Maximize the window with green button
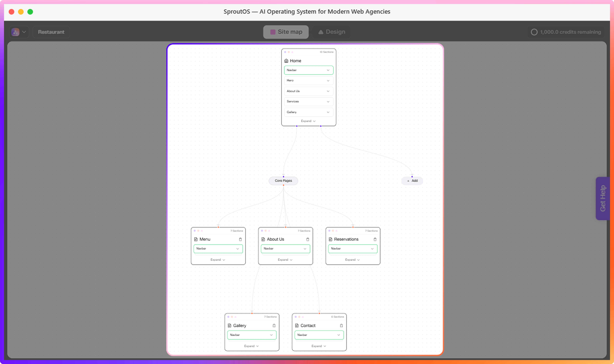Screen dimensions: 614x364 point(30,12)
